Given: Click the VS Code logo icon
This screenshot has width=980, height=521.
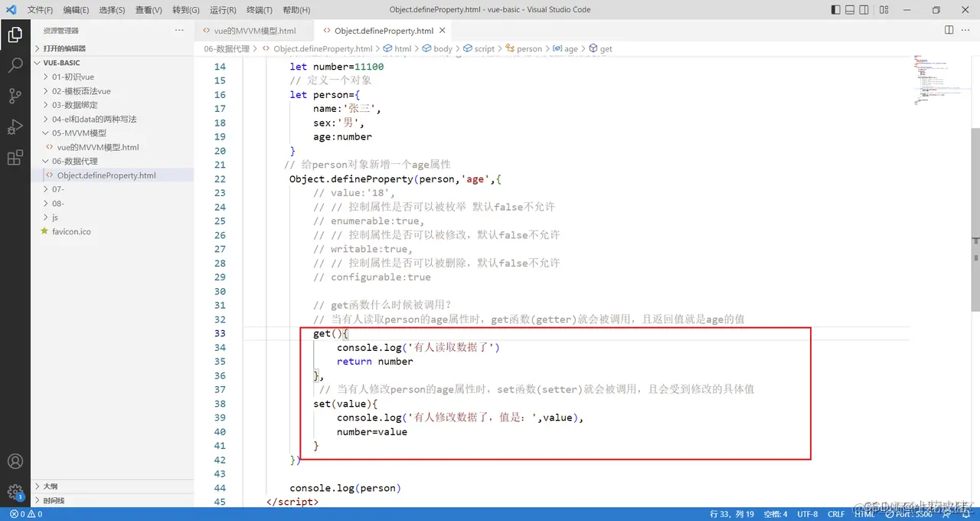Looking at the screenshot, I should pyautogui.click(x=11, y=10).
